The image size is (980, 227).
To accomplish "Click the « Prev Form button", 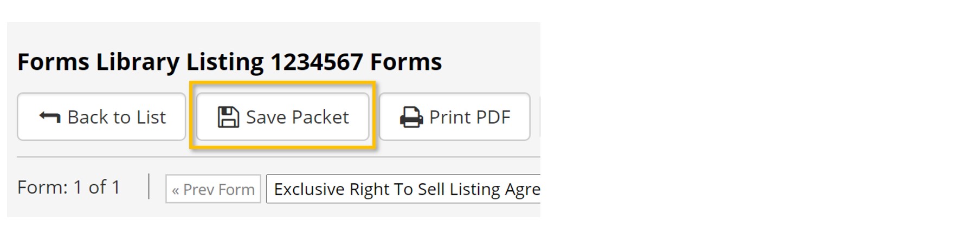I will pos(213,189).
